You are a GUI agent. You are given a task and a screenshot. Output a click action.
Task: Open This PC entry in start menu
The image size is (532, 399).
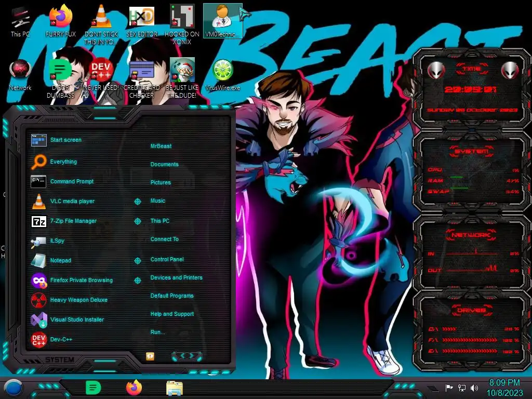[160, 220]
